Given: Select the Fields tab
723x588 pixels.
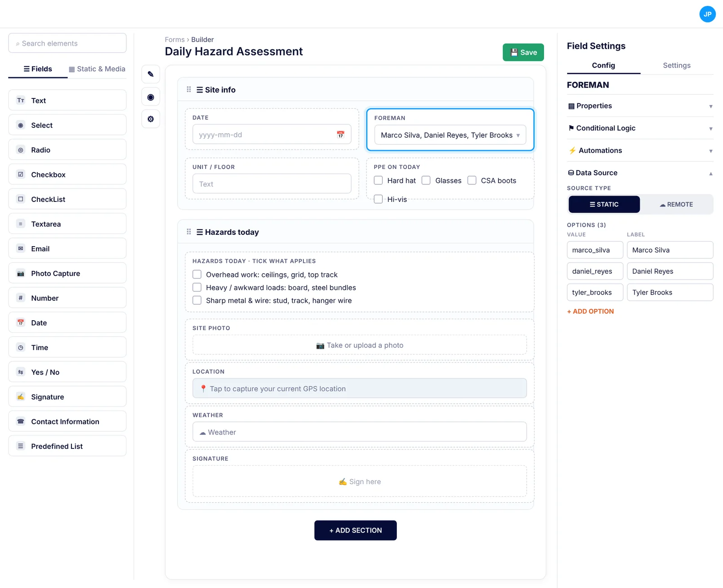Looking at the screenshot, I should [38, 69].
